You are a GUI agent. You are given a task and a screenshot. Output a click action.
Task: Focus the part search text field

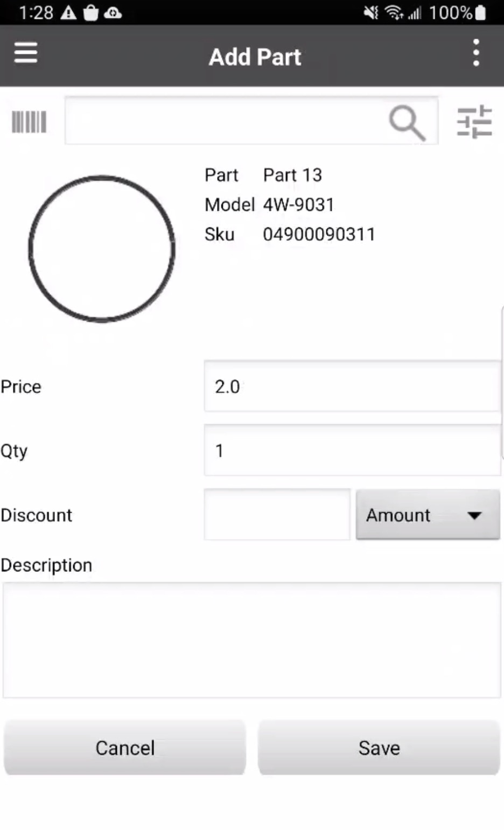226,121
